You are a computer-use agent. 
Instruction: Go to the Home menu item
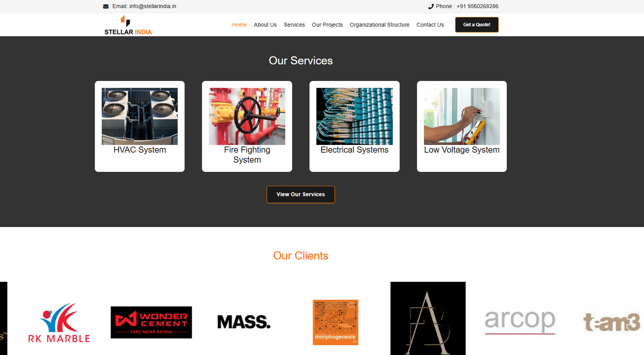pos(239,25)
